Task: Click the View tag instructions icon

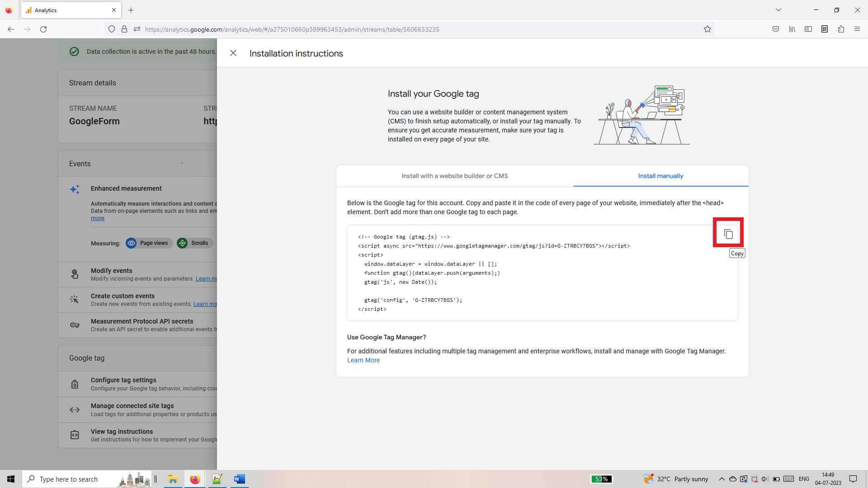Action: point(75,435)
